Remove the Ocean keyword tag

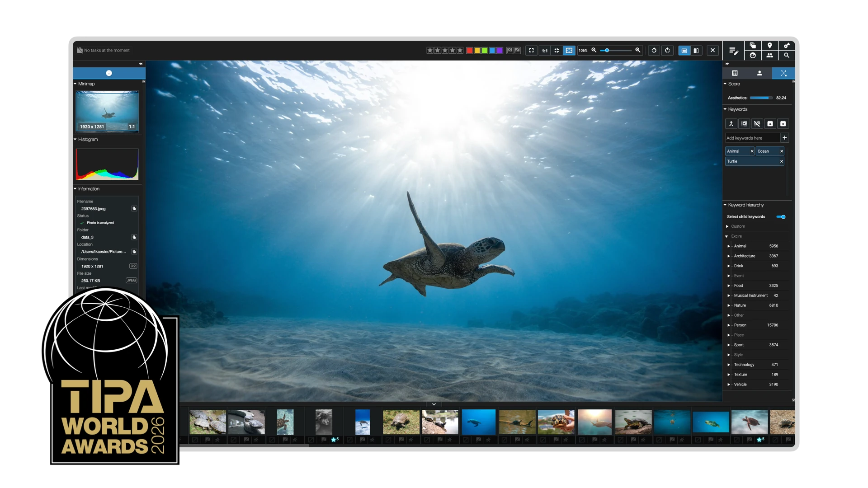click(782, 151)
